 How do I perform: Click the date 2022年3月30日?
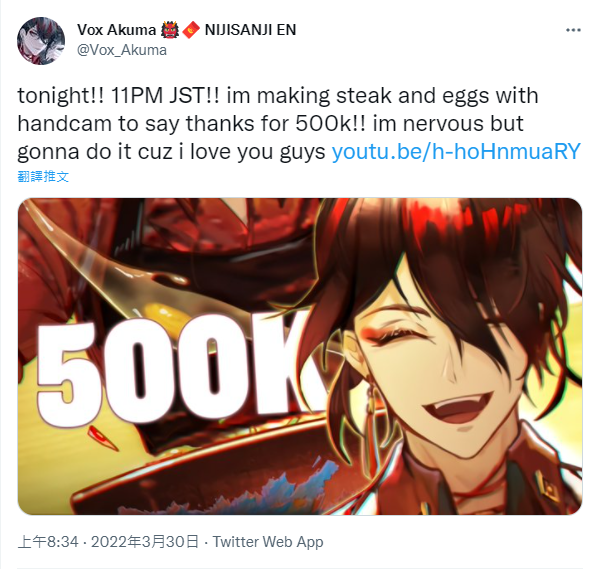tap(145, 542)
